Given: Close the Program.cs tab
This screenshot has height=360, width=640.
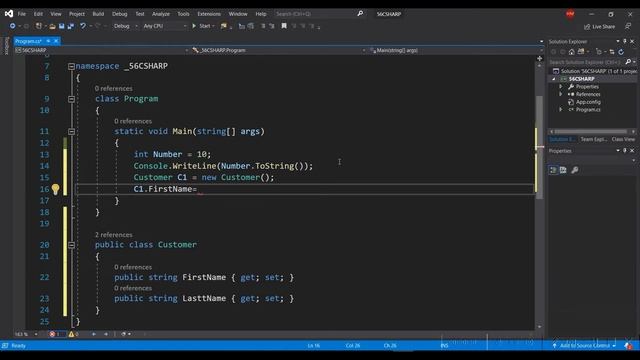Looking at the screenshot, I should click(x=56, y=41).
